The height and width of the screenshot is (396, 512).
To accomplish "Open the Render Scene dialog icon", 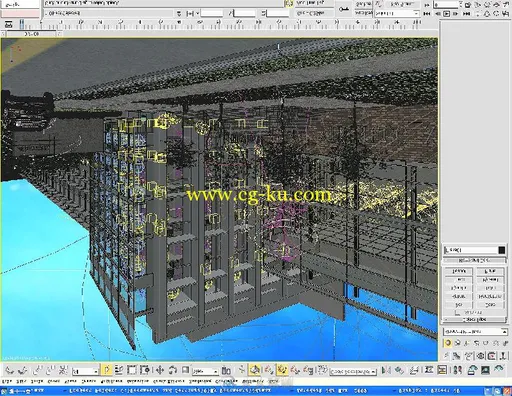I will coord(472,370).
